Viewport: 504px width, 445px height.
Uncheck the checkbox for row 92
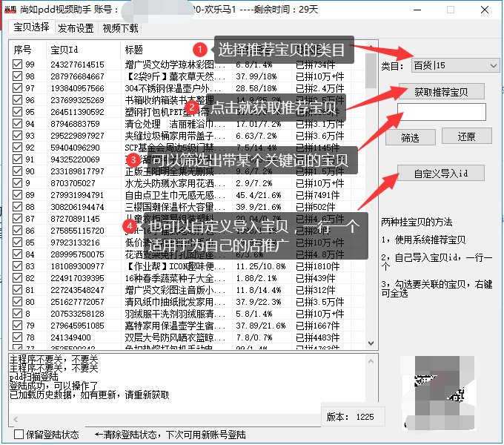[x=17, y=148]
